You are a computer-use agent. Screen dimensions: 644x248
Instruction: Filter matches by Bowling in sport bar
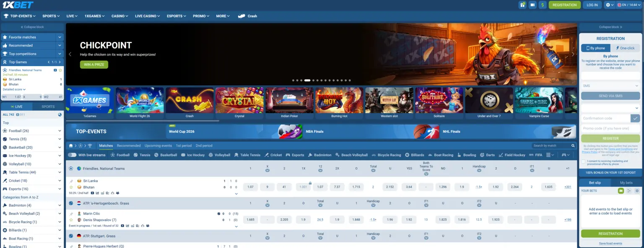click(x=466, y=155)
